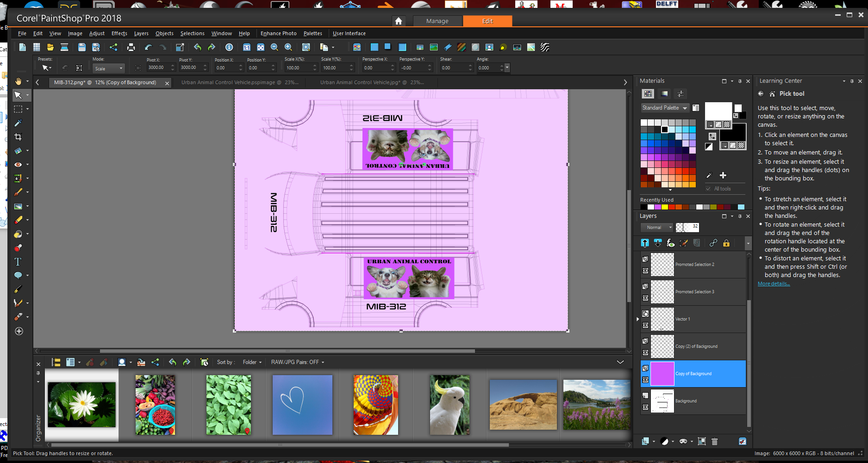Open the Sort by Folder dropdown
868x463 pixels.
pos(252,362)
